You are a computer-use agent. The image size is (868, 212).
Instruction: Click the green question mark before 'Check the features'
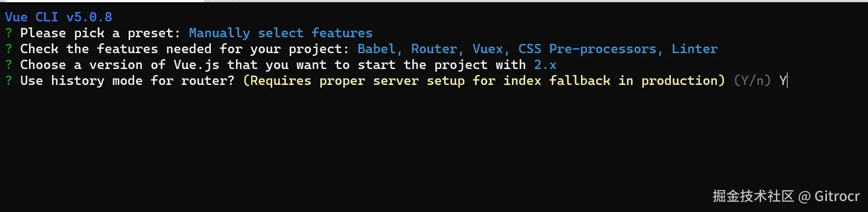8,49
